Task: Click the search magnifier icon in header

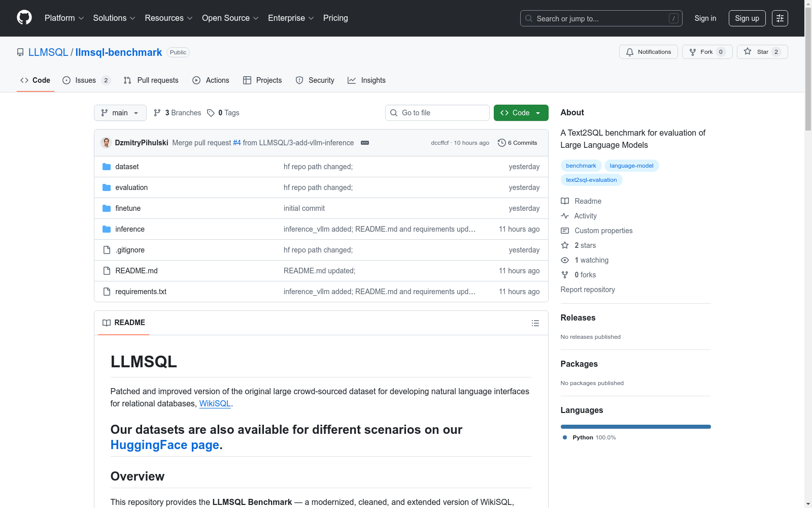Action: 529,18
